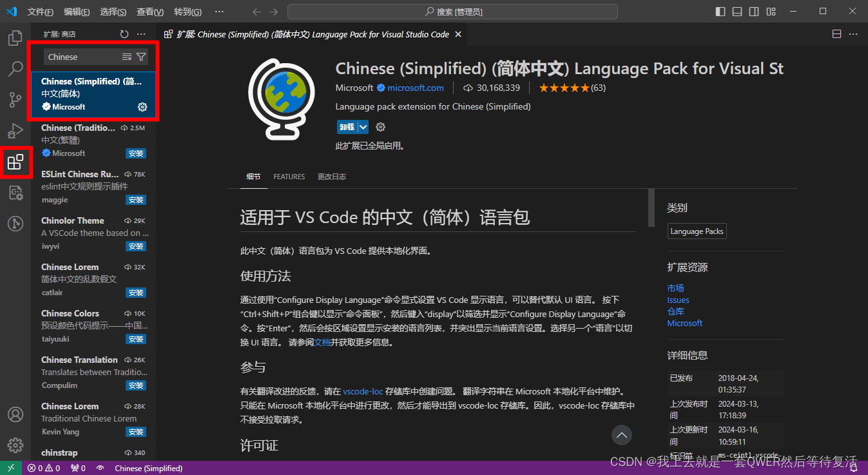Open the Microsoft link under 扩展资源

[x=684, y=323]
